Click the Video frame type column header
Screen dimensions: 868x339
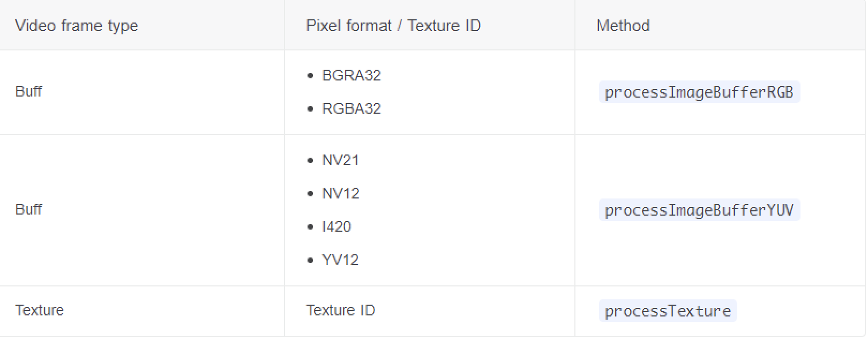77,26
